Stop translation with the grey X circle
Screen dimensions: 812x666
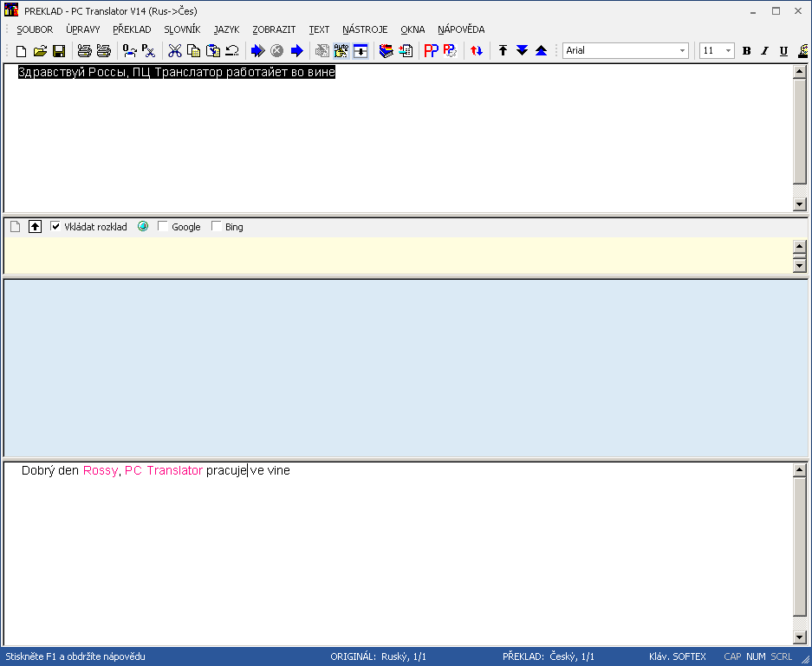[x=277, y=51]
